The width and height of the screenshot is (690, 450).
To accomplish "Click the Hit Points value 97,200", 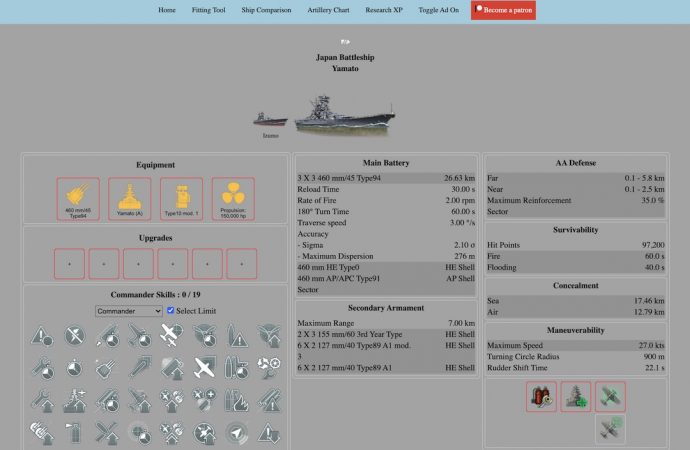I will pos(653,245).
